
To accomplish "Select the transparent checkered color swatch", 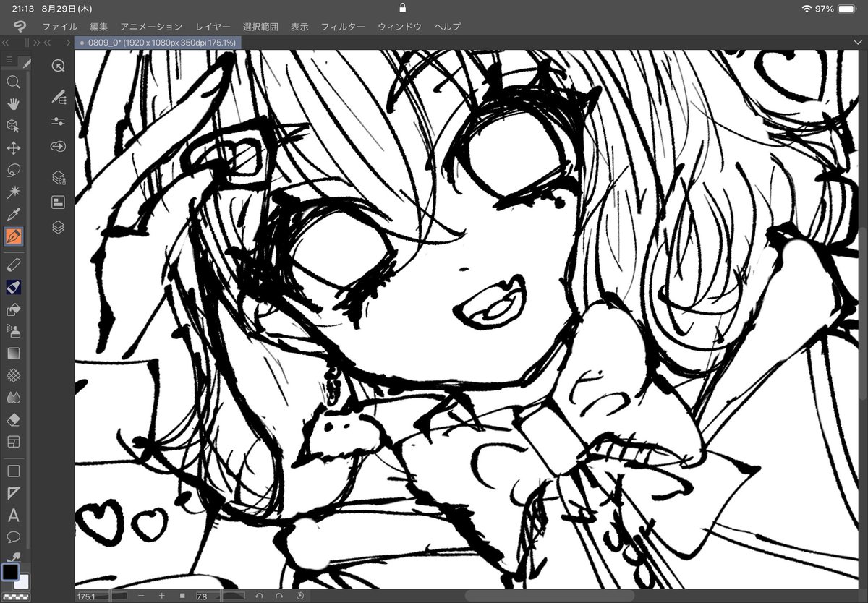I will click(x=14, y=597).
